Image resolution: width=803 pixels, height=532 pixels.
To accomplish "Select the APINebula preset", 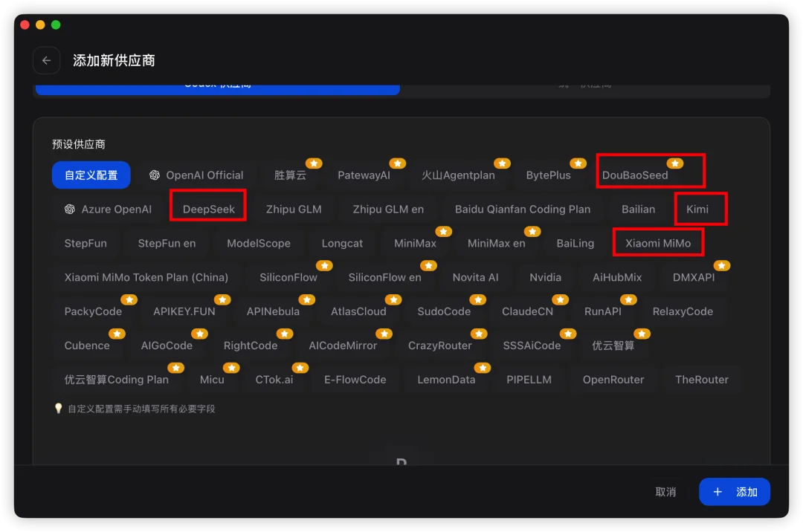I will [x=273, y=311].
